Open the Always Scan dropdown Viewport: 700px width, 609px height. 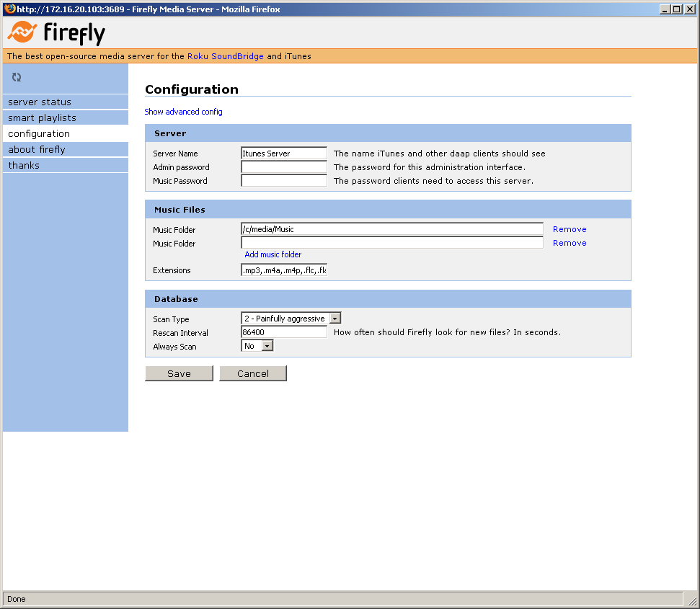click(257, 346)
